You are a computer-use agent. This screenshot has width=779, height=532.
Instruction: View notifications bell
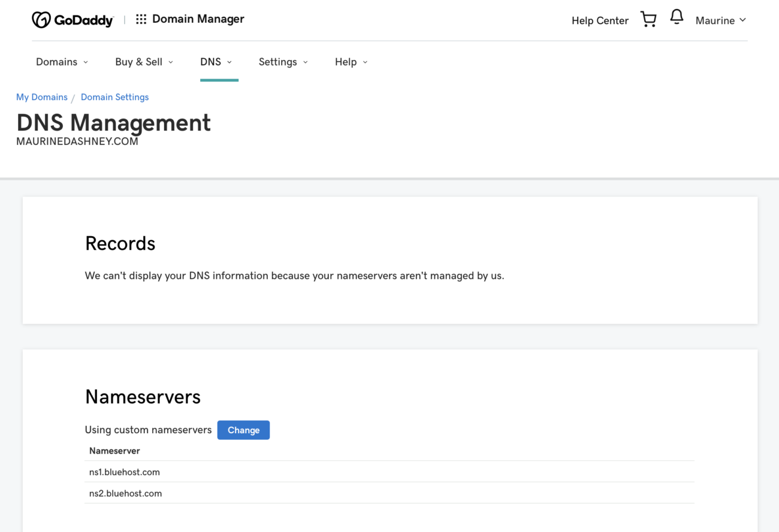coord(677,17)
